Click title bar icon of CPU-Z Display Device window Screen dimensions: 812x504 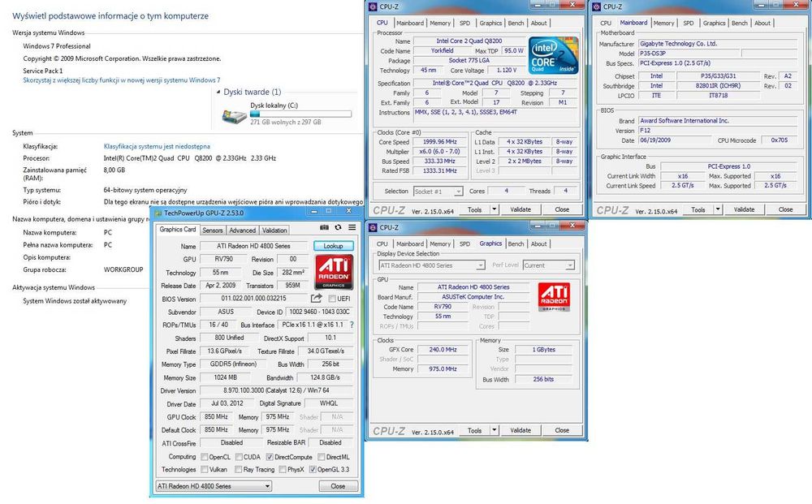pyautogui.click(x=373, y=228)
